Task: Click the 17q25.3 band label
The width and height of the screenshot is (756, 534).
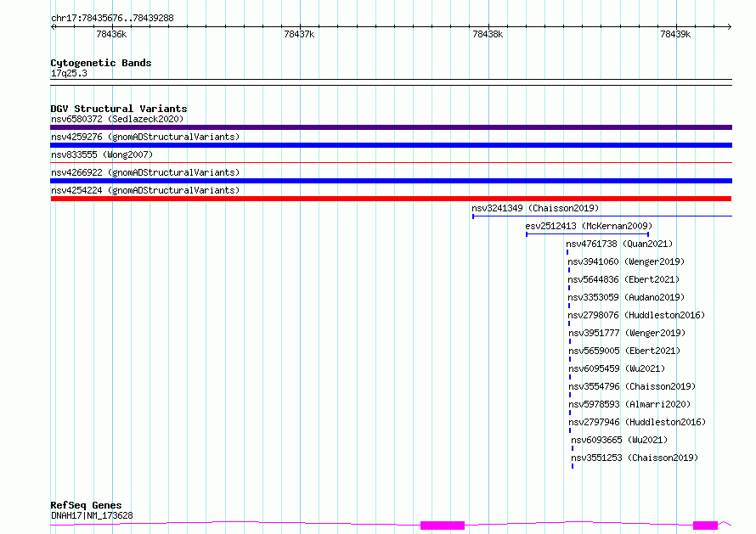Action: click(69, 73)
